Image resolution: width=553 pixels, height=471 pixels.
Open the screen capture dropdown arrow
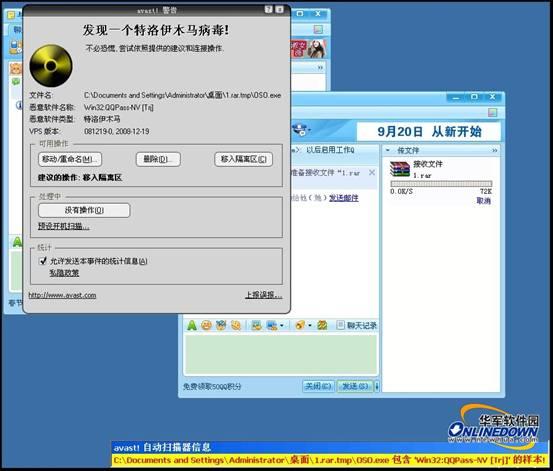[x=281, y=325]
